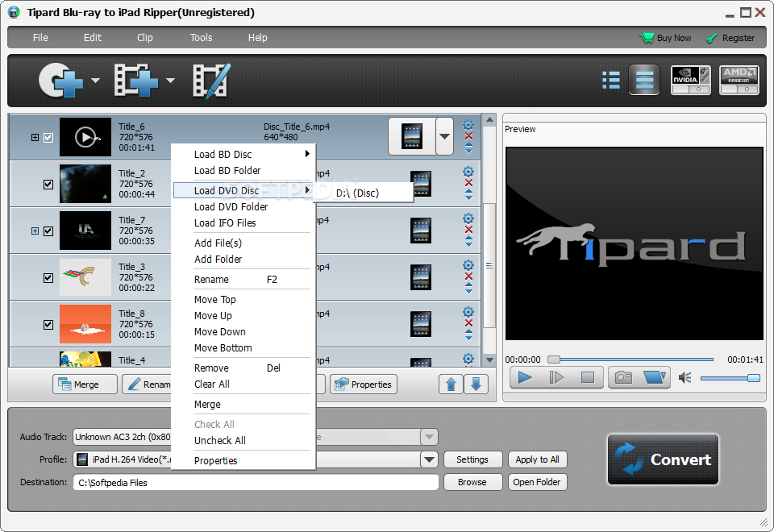
Task: Click the Open Folder button
Action: pyautogui.click(x=537, y=482)
